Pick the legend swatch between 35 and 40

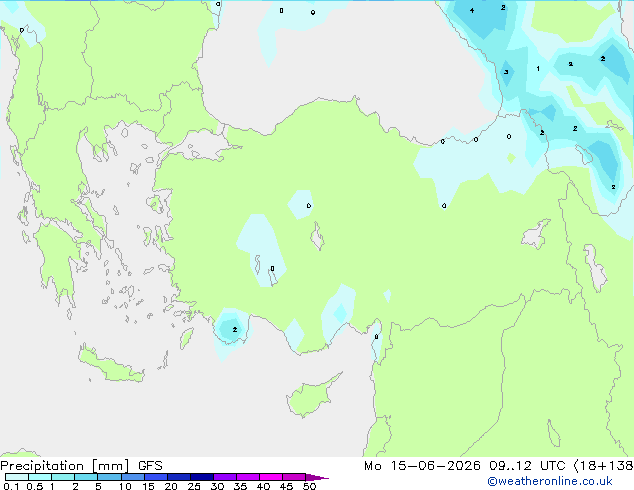click(x=248, y=477)
